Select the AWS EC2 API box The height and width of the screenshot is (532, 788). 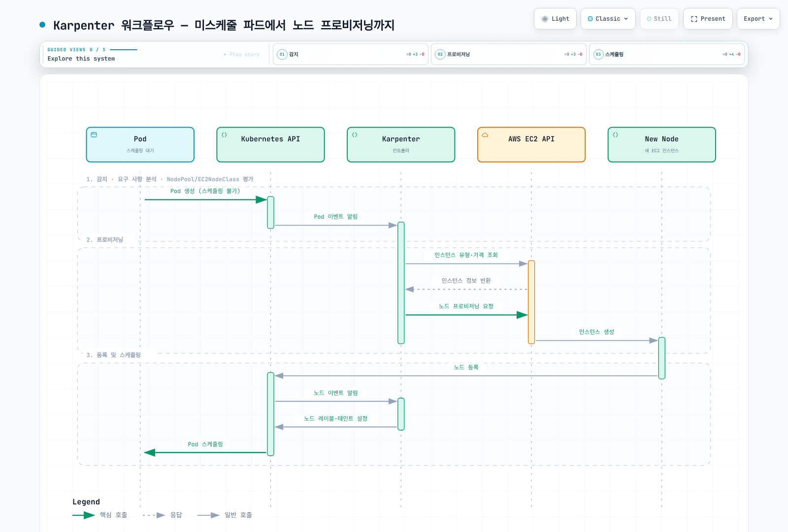531,144
